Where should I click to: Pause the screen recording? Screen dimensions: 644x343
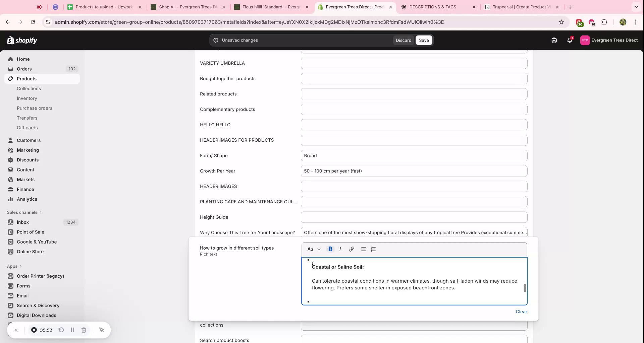pyautogui.click(x=72, y=330)
